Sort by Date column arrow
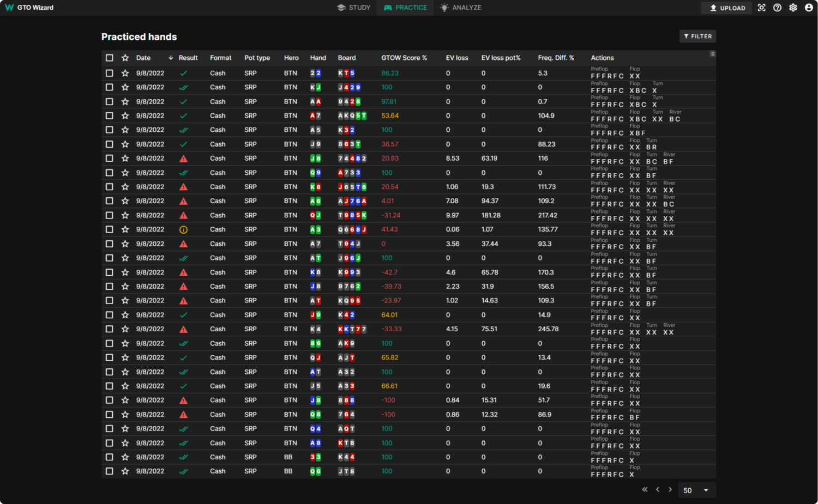Viewport: 818px width, 504px height. [x=171, y=58]
